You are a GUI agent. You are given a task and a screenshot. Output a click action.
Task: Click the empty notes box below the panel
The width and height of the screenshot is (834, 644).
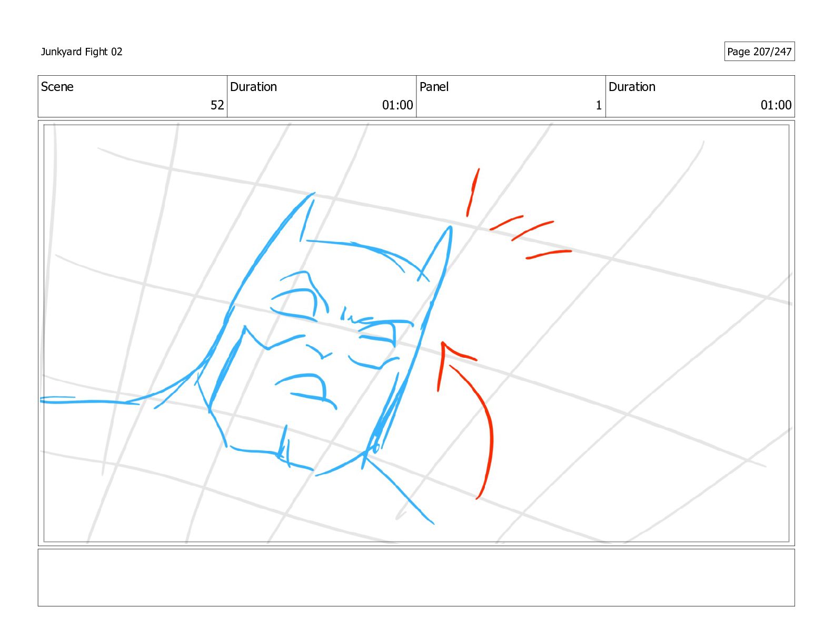click(x=416, y=578)
